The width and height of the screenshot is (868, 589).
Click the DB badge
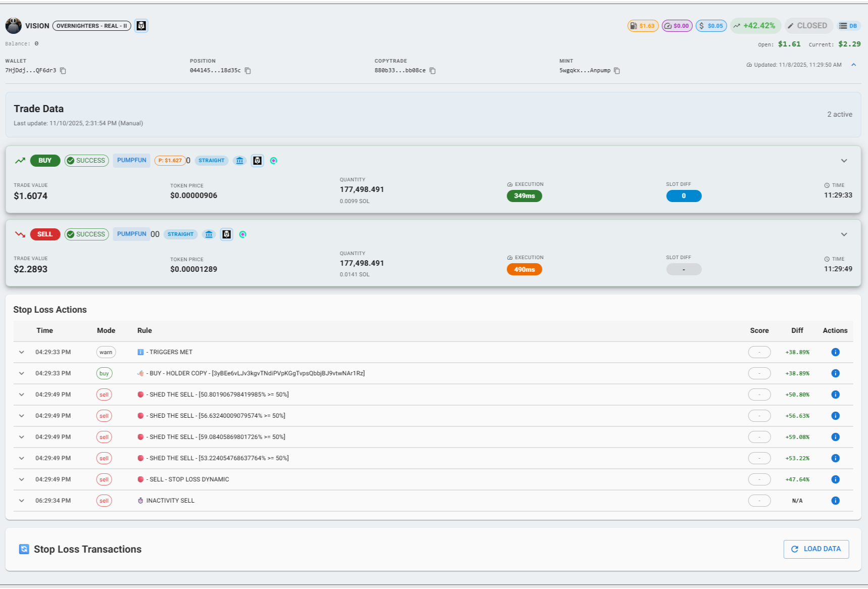pyautogui.click(x=848, y=26)
